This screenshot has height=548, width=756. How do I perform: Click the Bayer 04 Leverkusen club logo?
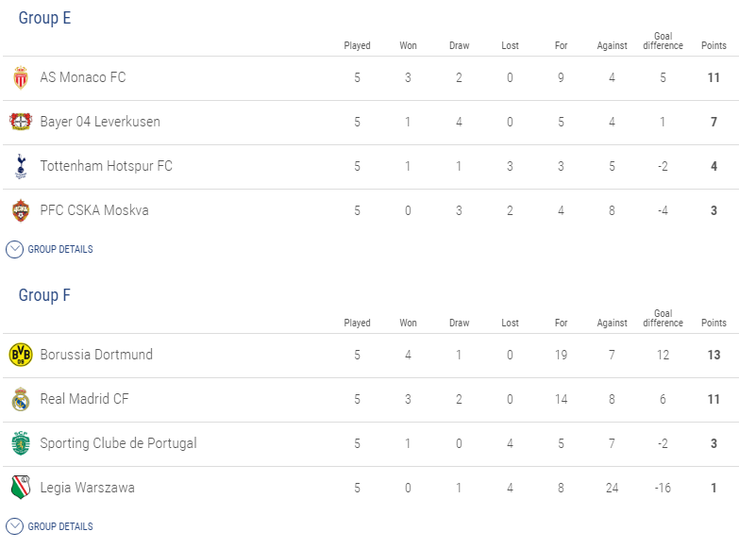[21, 122]
